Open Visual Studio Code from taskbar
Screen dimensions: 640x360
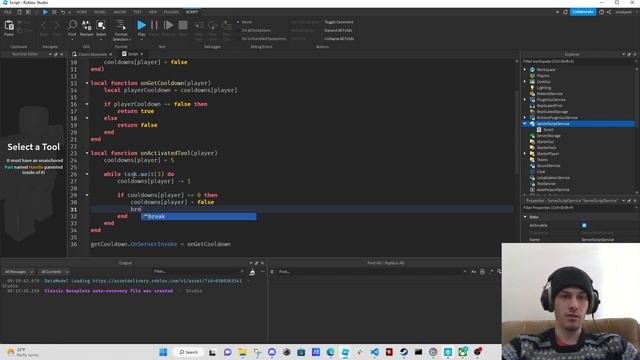click(x=374, y=352)
